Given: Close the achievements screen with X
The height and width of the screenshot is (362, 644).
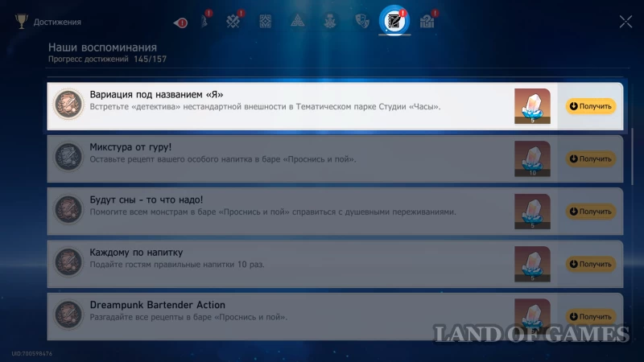Looking at the screenshot, I should (x=625, y=22).
